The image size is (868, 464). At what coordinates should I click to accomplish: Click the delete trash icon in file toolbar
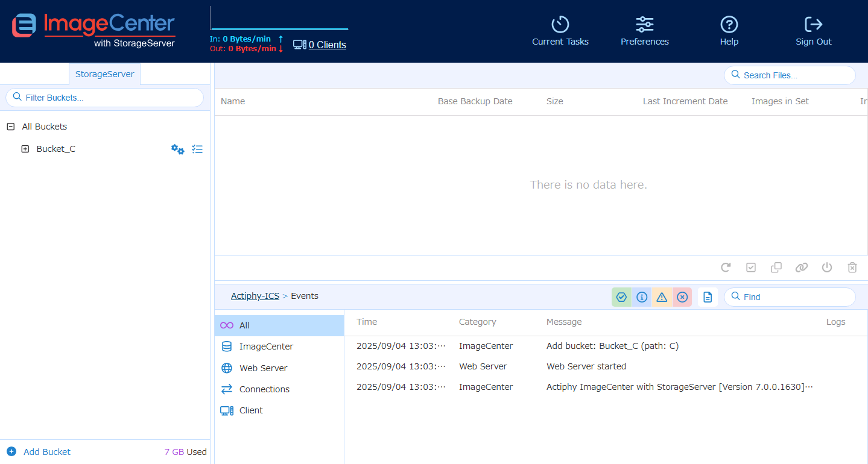coord(852,268)
